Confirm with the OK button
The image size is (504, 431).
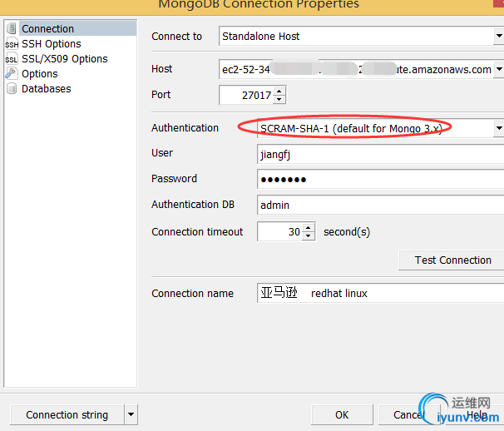click(342, 414)
